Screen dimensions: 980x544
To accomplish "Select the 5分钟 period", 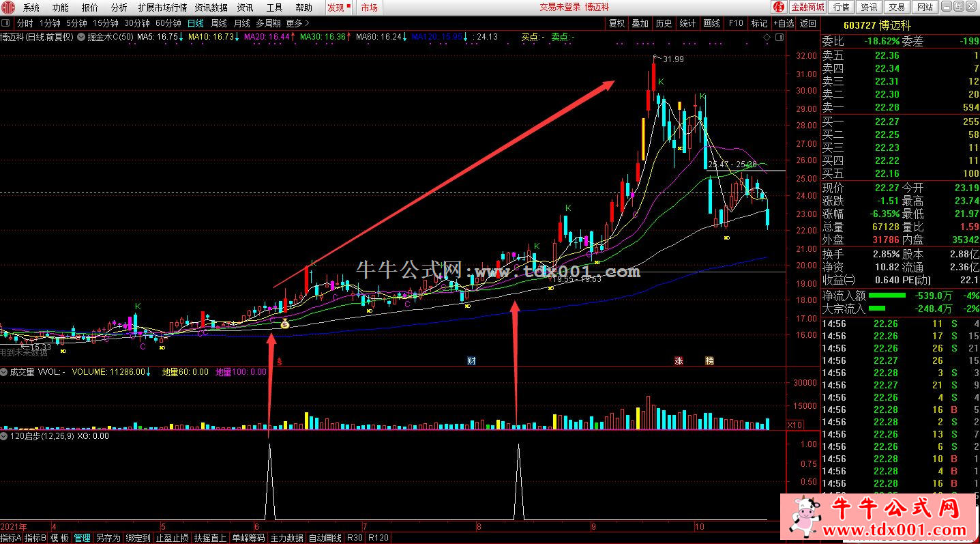I will (x=76, y=23).
